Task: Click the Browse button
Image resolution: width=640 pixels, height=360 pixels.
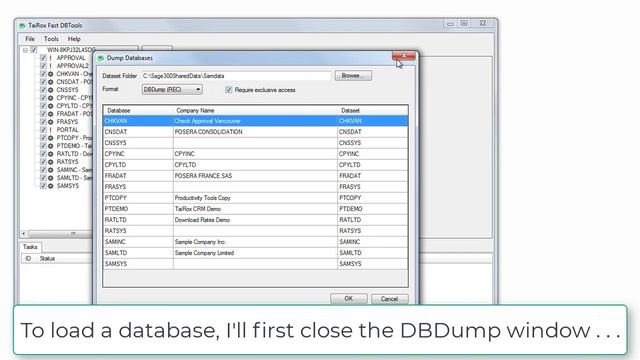Action: [353, 76]
